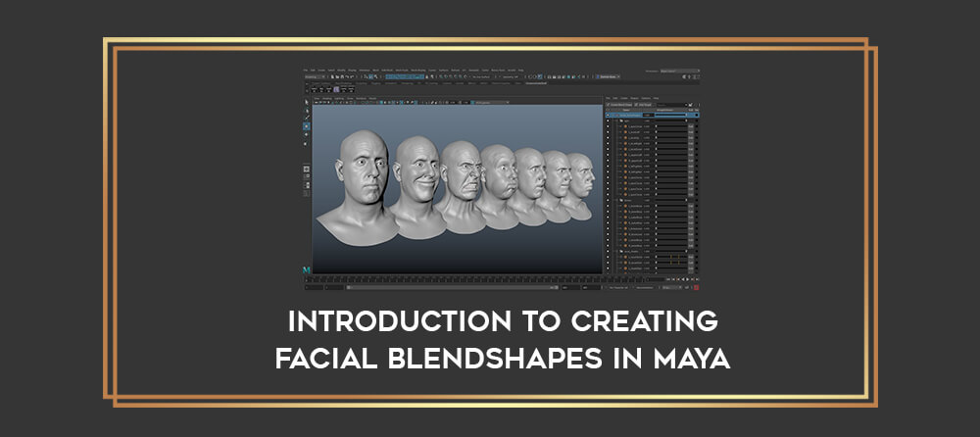Screen dimensions: 980x437
Task: Choose the Lasso select tool
Action: 306,111
